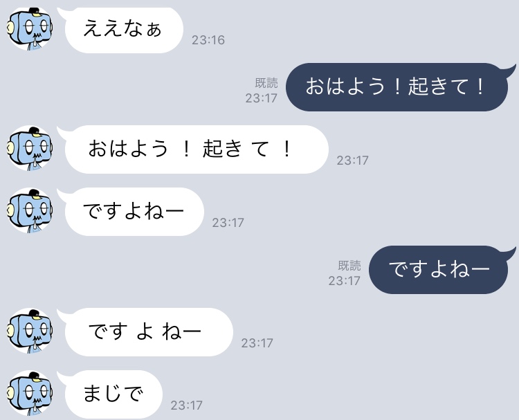
Task: Select the spaced です よ ねー white bubble
Action: coord(149,332)
